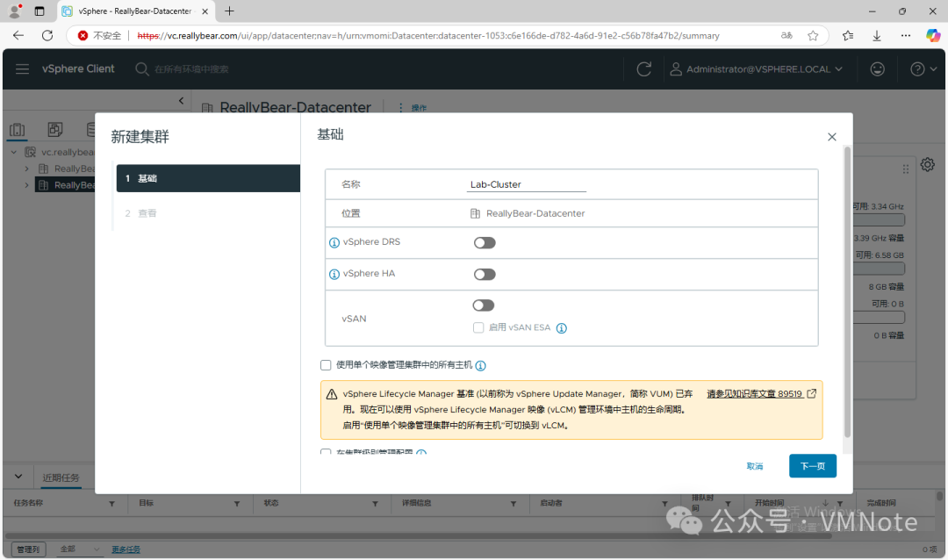948x560 pixels.
Task: Open info icon next to vSphere HA
Action: pyautogui.click(x=334, y=275)
